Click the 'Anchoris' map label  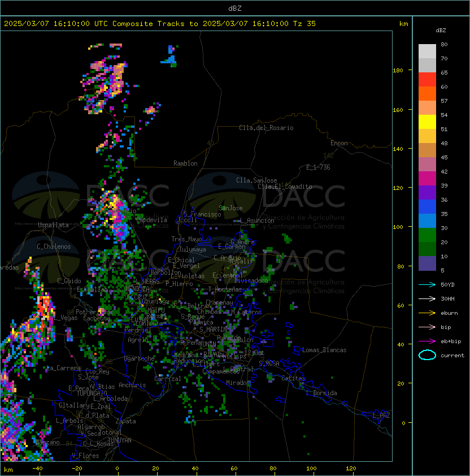pos(132,385)
